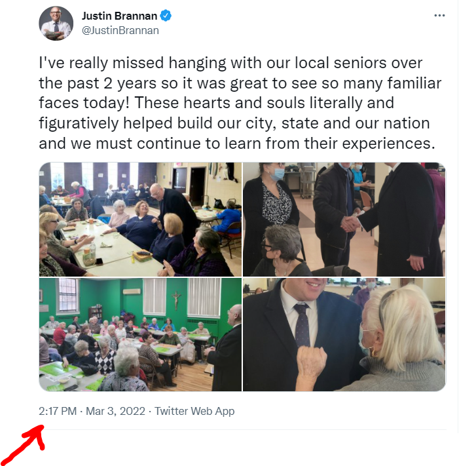Image resolution: width=476 pixels, height=466 pixels.
Task: Click the tweet text paragraph
Action: tap(240, 103)
